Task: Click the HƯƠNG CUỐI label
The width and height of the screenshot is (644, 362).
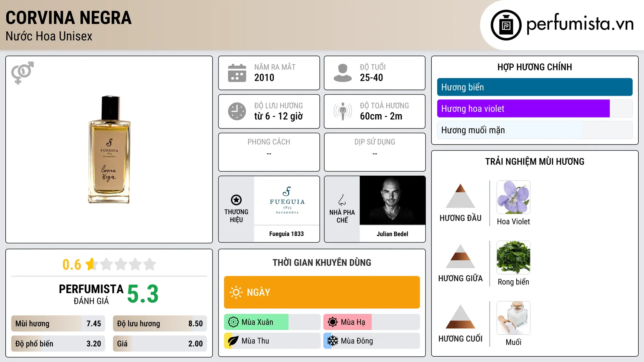Action: [460, 339]
